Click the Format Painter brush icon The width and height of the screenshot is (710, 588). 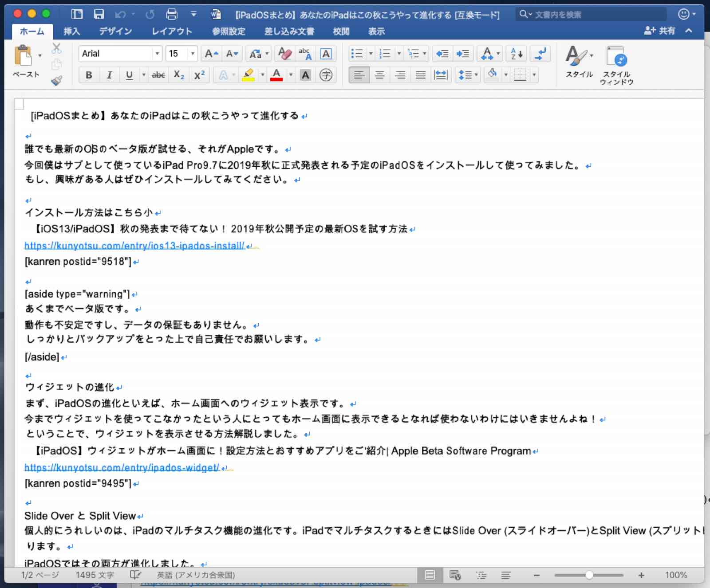(x=57, y=80)
